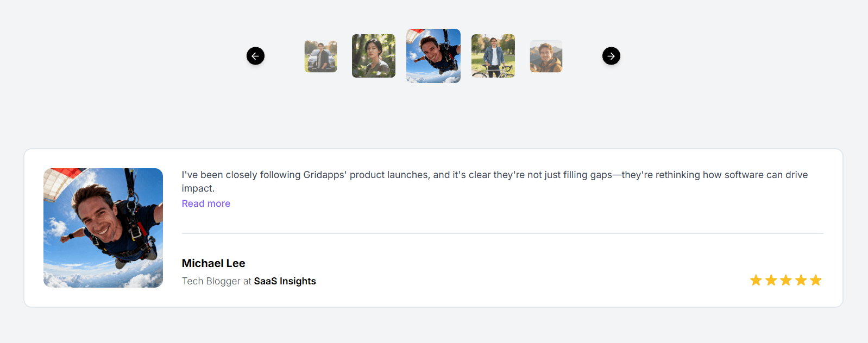This screenshot has height=343, width=868.
Task: Select the cyclist avatar thumbnail
Action: click(493, 56)
